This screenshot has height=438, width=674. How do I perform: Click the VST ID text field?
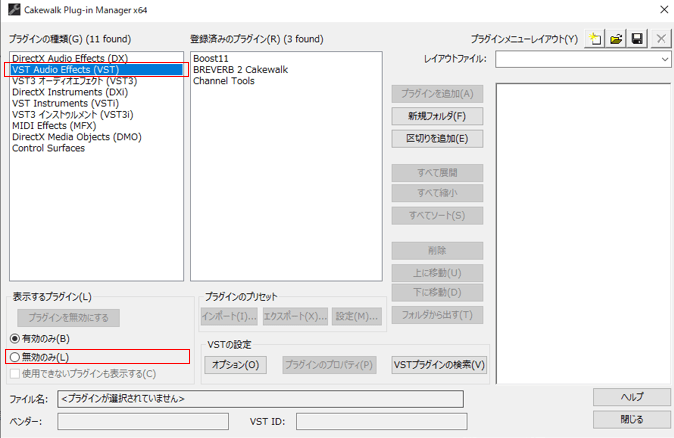[382, 422]
